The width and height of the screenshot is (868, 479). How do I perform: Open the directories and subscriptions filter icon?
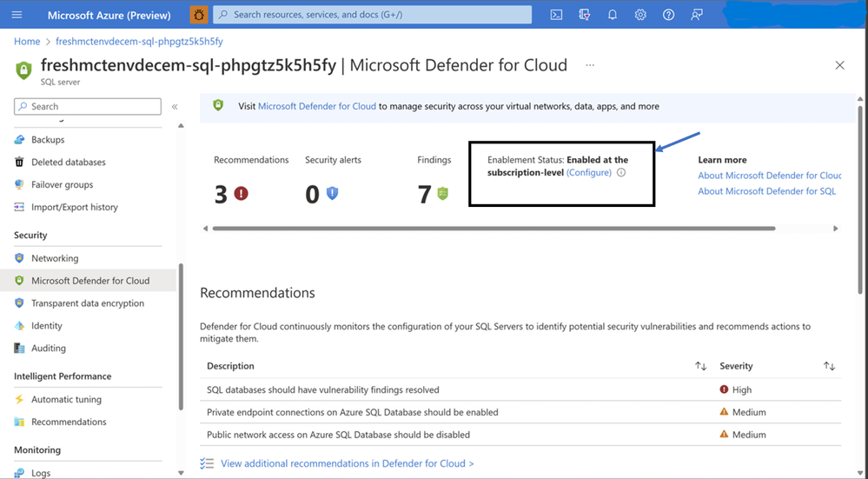[585, 15]
